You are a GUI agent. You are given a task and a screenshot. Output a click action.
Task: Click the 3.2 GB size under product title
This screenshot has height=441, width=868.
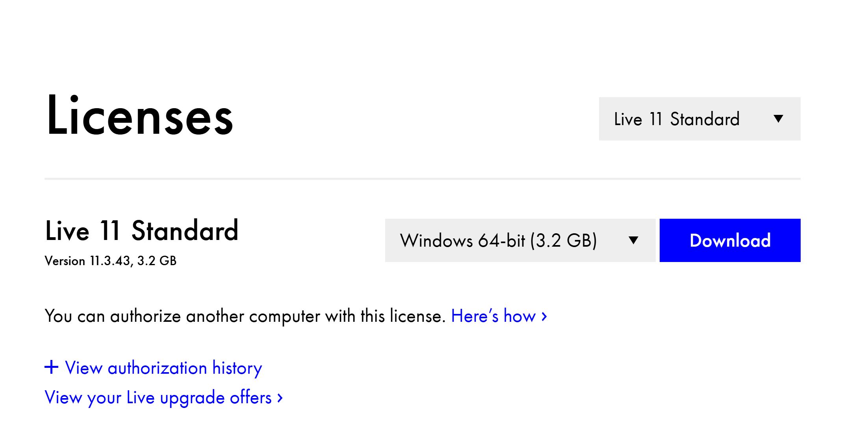[x=157, y=261]
